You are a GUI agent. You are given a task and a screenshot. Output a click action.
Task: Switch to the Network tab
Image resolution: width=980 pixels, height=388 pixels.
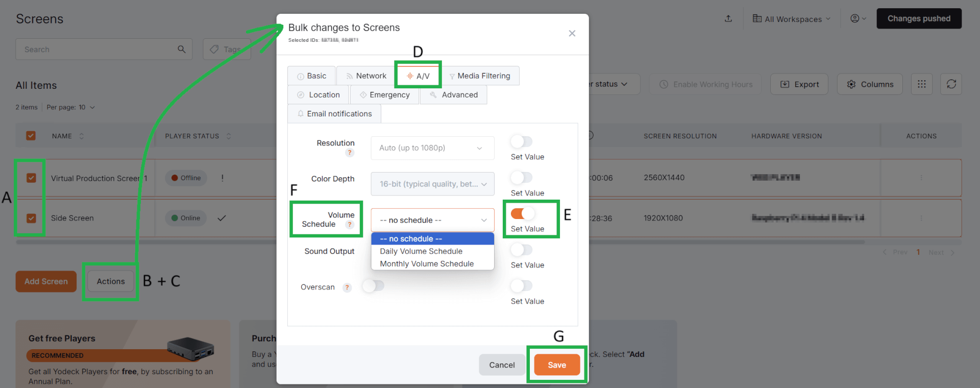(x=366, y=76)
